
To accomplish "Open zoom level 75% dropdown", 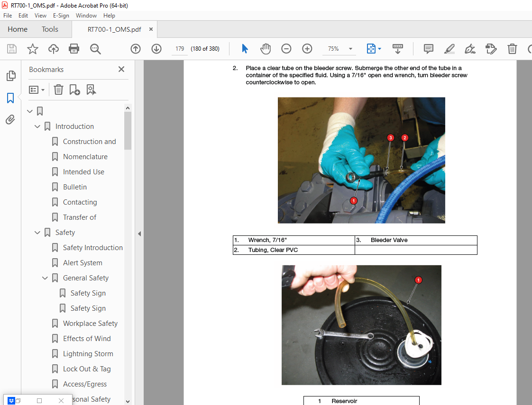I will click(350, 49).
